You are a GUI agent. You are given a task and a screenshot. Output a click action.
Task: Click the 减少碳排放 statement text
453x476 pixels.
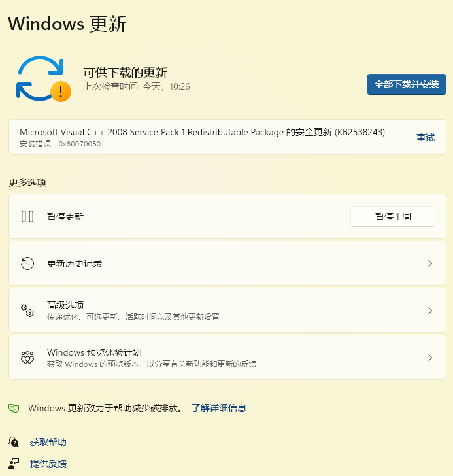(x=106, y=408)
